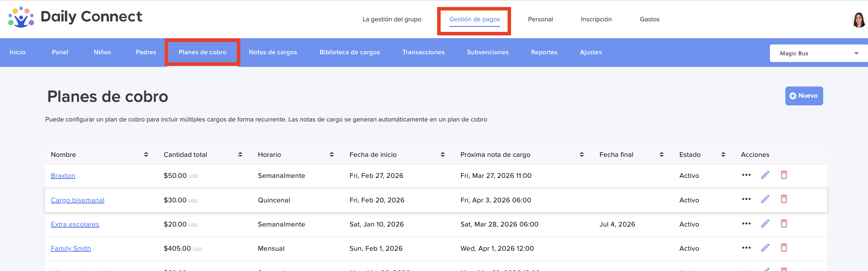Create a new plan with Nuevo button

804,96
